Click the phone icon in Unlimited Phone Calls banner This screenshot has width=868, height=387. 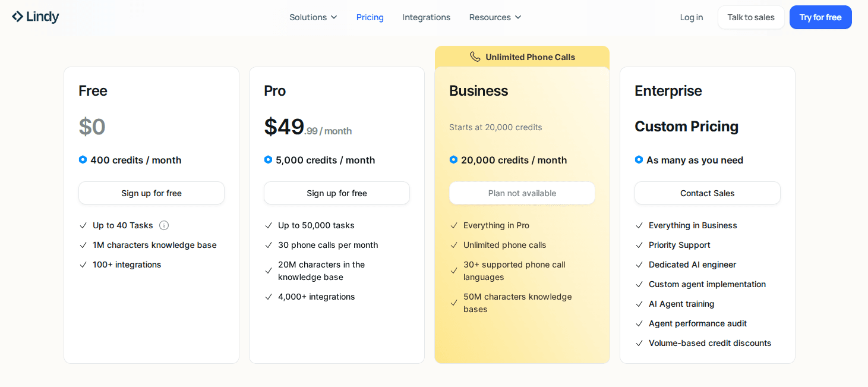coord(475,57)
